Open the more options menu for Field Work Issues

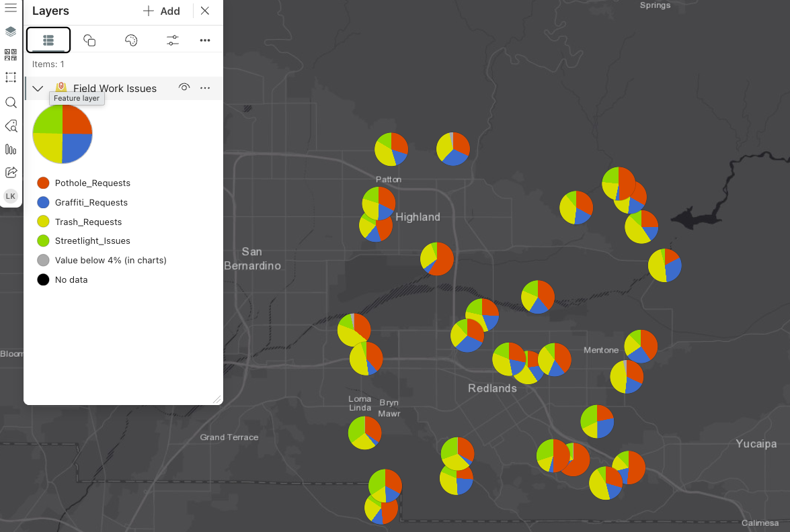click(205, 88)
